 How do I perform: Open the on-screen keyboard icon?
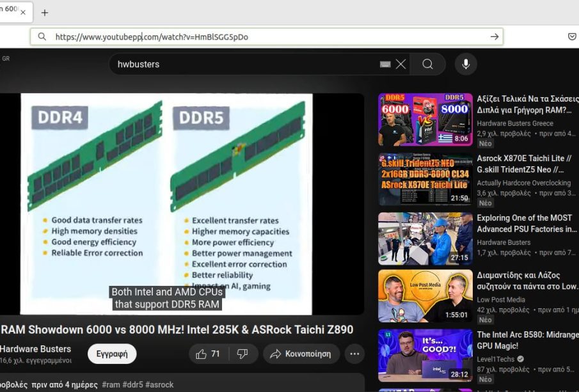point(385,64)
